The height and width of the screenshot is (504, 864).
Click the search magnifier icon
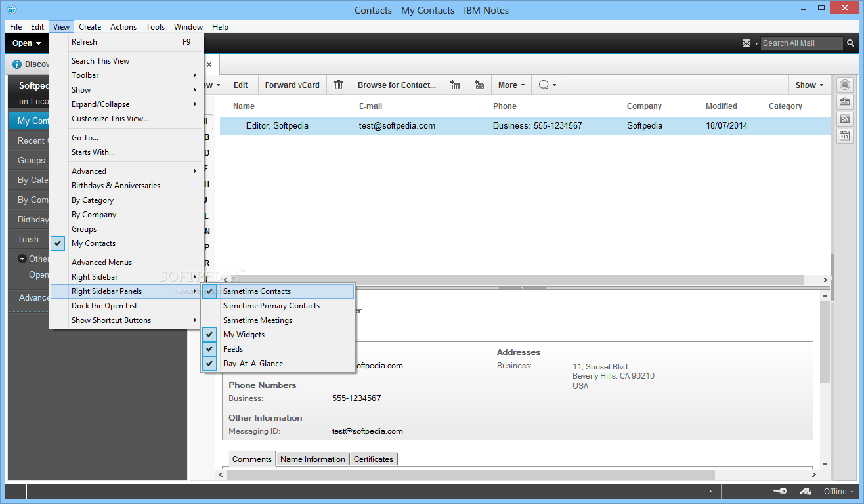pos(850,43)
